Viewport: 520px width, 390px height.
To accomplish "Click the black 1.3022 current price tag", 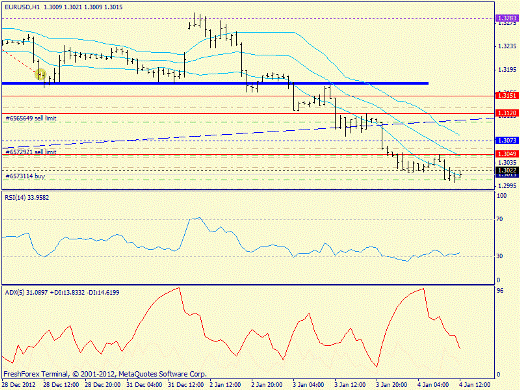I will [x=507, y=171].
